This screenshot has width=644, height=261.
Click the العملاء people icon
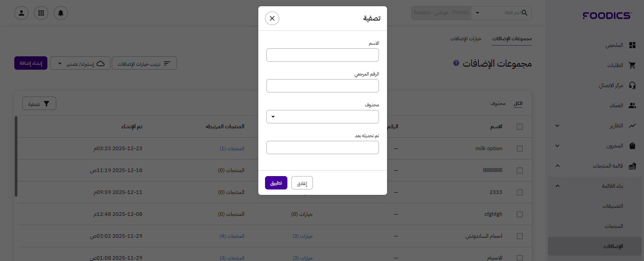[632, 105]
